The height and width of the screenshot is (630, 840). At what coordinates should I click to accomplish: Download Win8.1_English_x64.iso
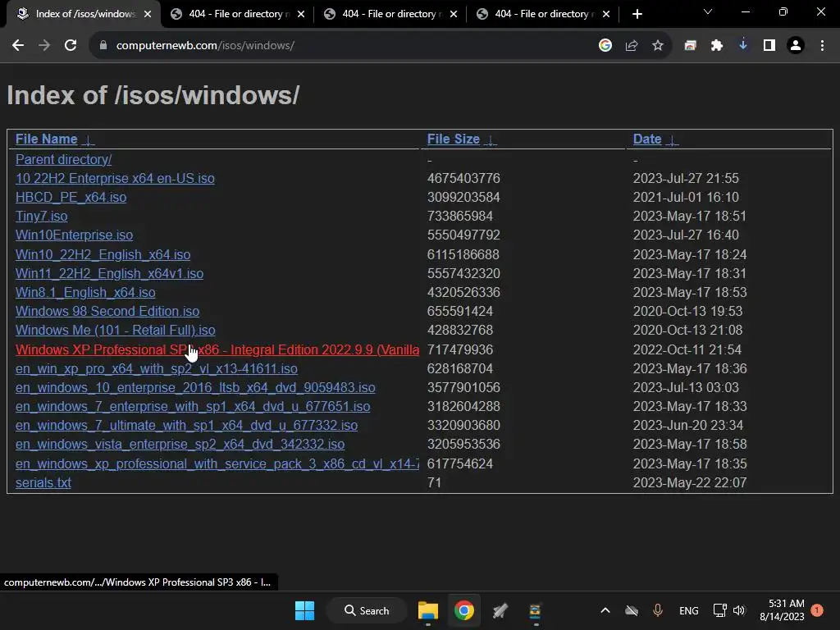(85, 293)
